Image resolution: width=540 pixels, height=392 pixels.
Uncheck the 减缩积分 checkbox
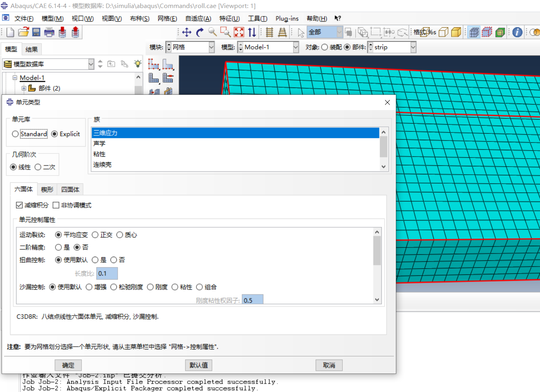[19, 205]
